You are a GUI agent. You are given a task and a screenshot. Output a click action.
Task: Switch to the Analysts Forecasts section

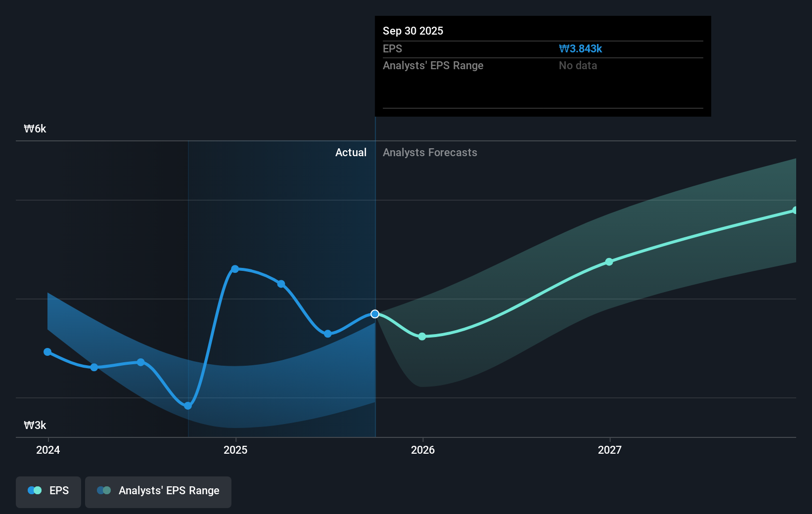430,152
